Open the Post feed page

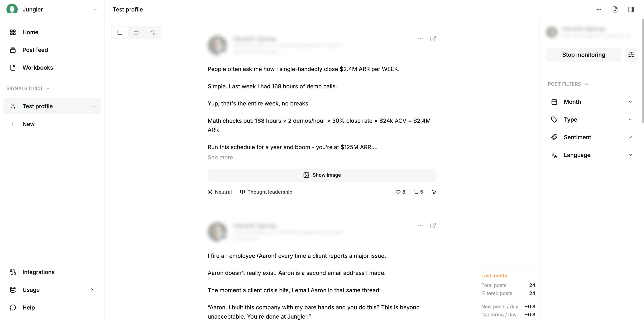click(35, 50)
